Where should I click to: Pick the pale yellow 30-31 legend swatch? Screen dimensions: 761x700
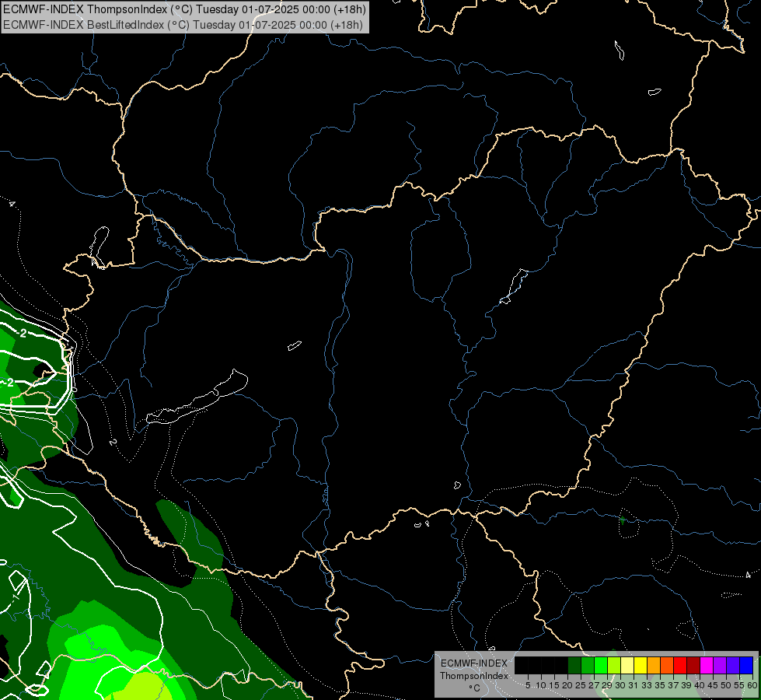(x=627, y=665)
